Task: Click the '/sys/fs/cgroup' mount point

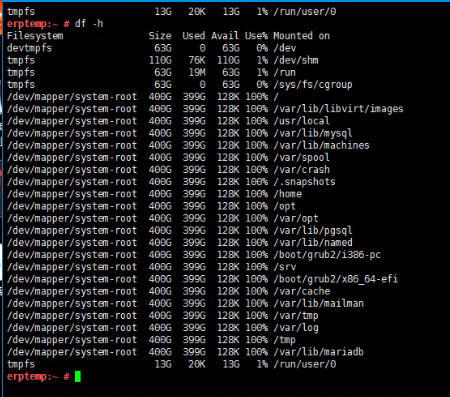Action: [313, 85]
